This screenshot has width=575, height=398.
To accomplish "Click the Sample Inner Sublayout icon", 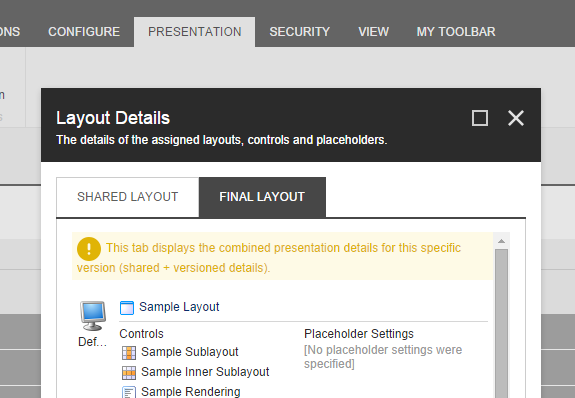I will pos(129,373).
